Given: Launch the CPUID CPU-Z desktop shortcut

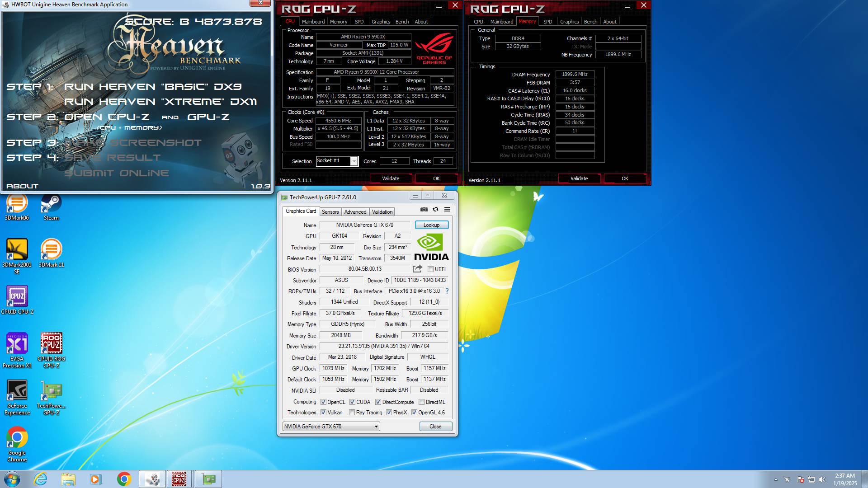Looking at the screenshot, I should [17, 300].
